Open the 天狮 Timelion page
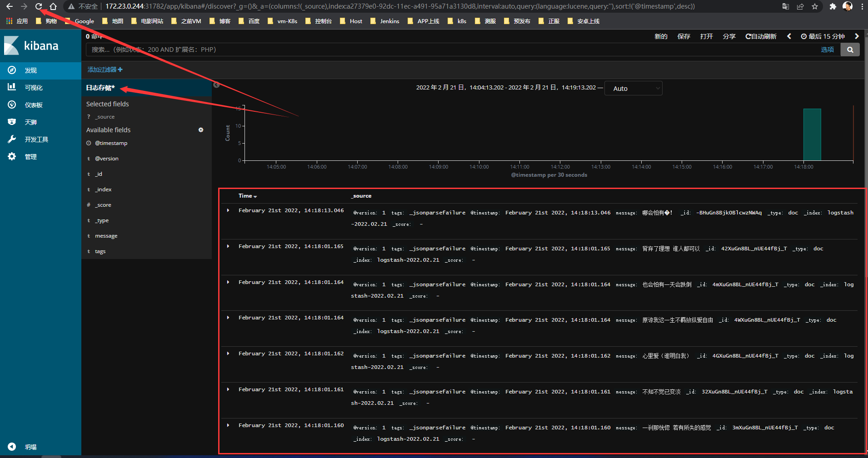The image size is (868, 458). pos(40,122)
